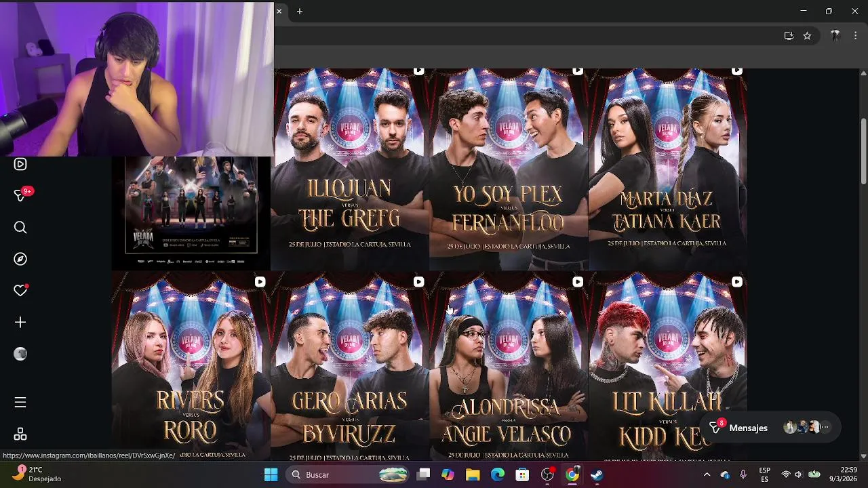Open the Explore compass icon
Viewport: 868px width, 488px height.
click(20, 259)
